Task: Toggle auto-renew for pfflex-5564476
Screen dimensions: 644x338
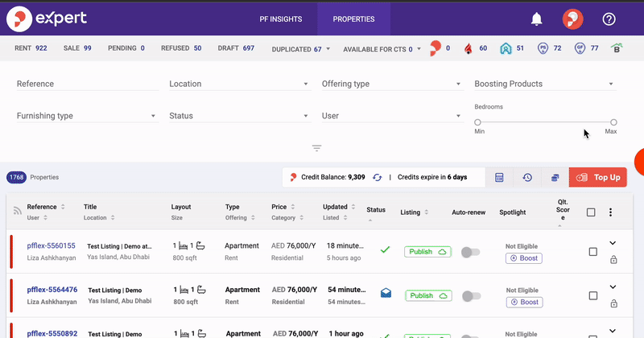Action: (471, 296)
